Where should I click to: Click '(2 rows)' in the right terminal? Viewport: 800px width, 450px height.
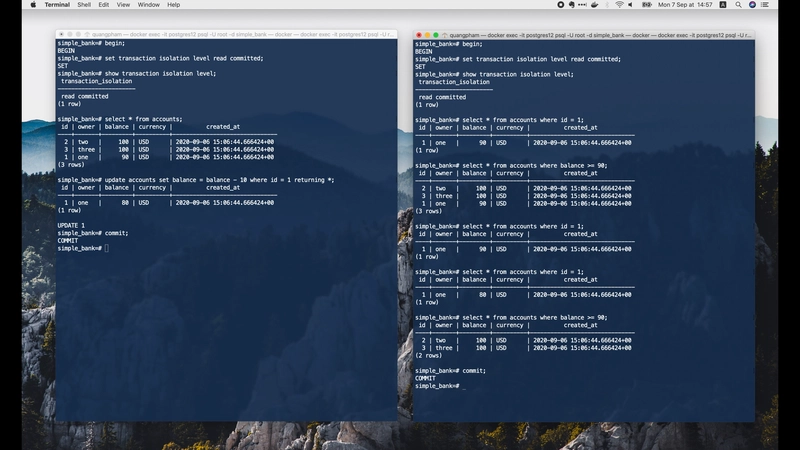point(429,356)
